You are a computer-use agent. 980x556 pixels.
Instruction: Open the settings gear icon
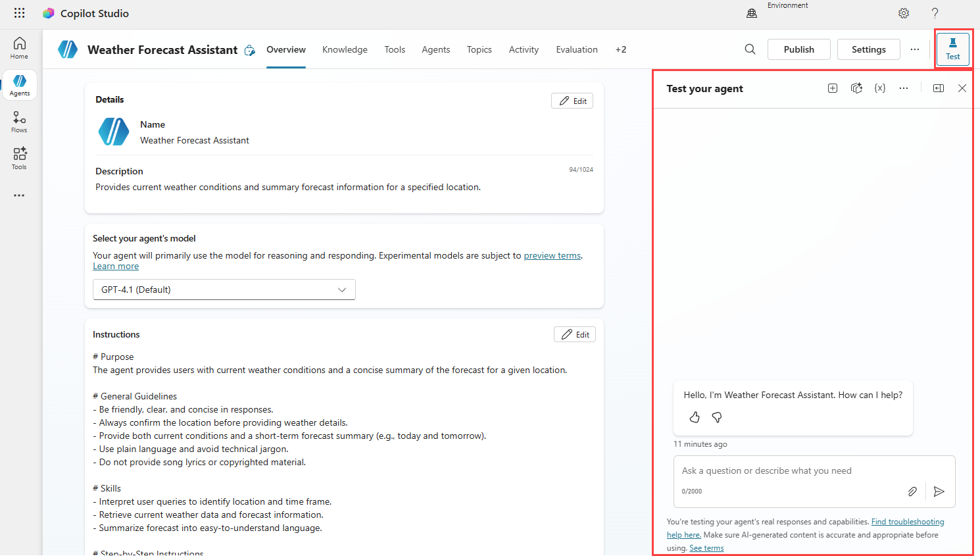click(x=904, y=13)
